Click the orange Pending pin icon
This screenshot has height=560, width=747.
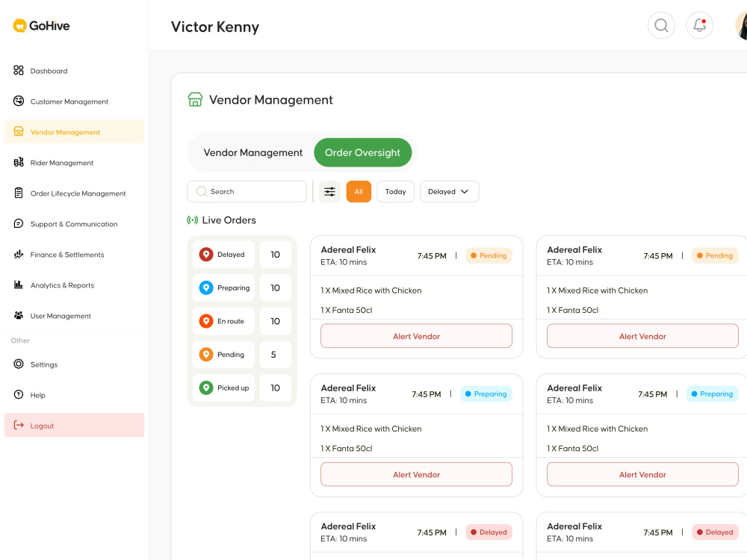[x=206, y=354]
